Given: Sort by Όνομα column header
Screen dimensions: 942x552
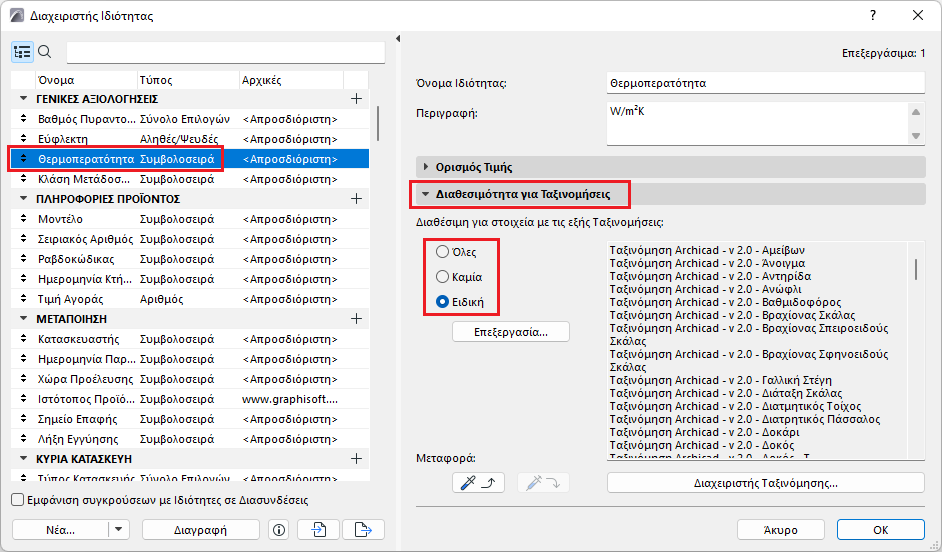Looking at the screenshot, I should [x=87, y=80].
